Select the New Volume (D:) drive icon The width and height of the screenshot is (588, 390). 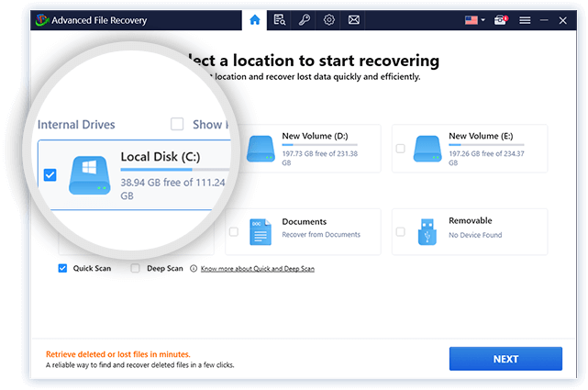pyautogui.click(x=261, y=149)
